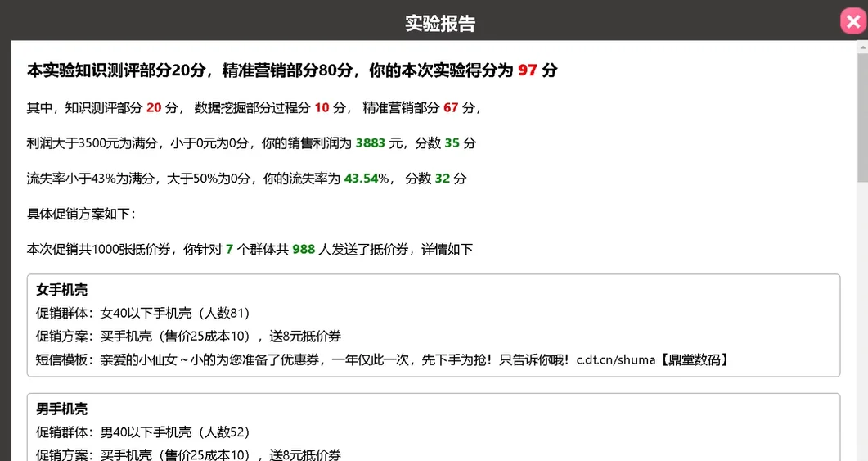Click the 女手机壳 card heading

61,289
